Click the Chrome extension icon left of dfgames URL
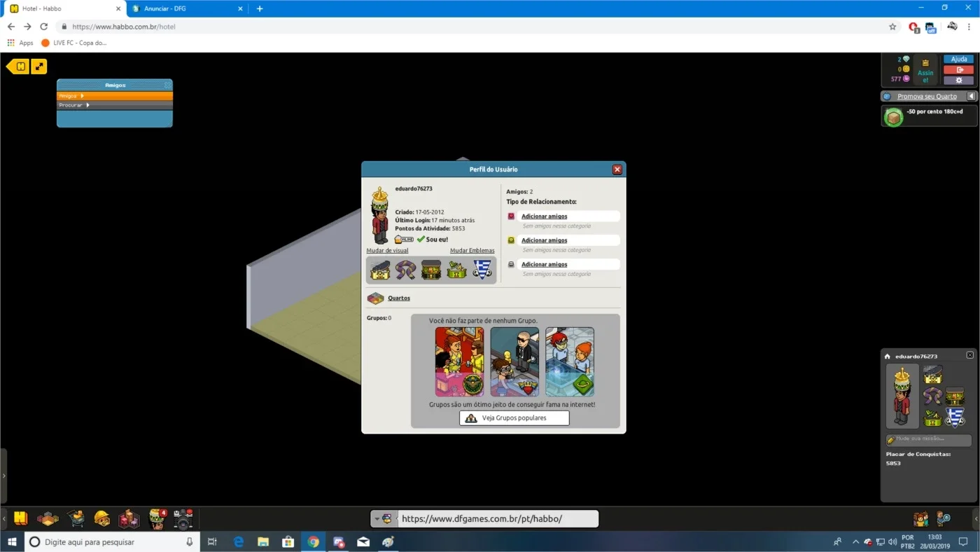This screenshot has width=980, height=552. pyautogui.click(x=386, y=519)
